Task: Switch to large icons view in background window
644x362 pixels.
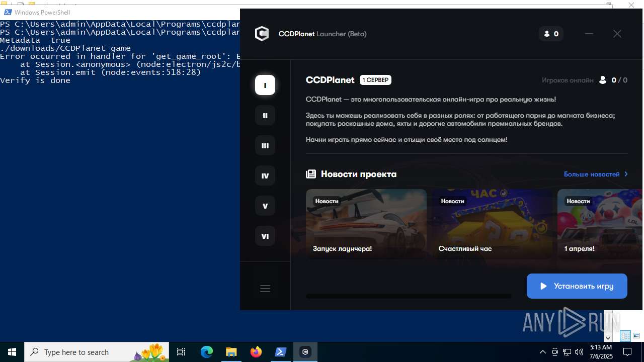Action: (636, 336)
